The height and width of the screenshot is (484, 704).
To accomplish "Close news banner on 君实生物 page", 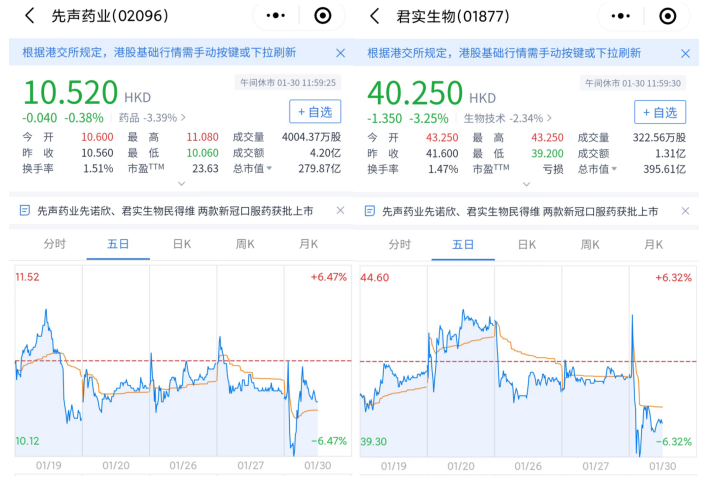I will [685, 211].
